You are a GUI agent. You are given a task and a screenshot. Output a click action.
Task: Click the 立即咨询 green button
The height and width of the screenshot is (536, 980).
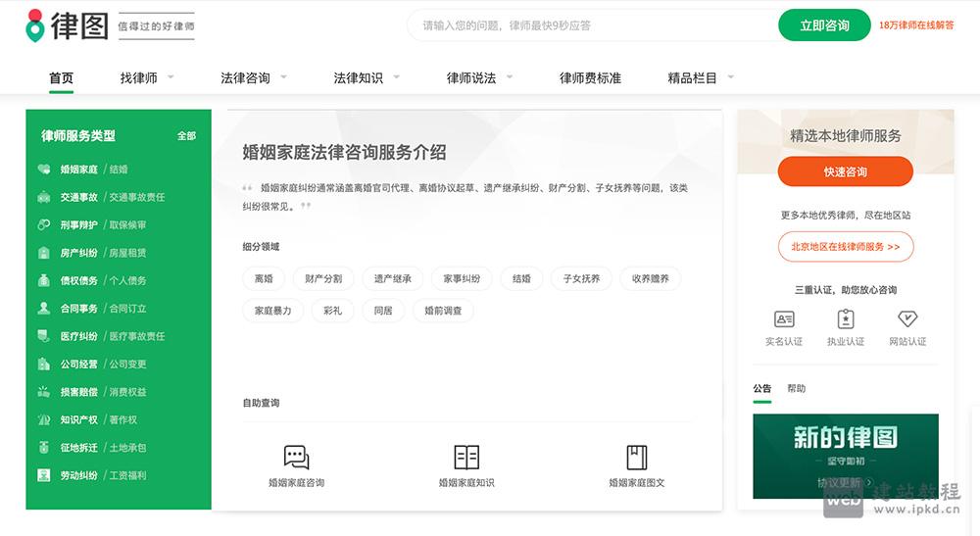824,25
